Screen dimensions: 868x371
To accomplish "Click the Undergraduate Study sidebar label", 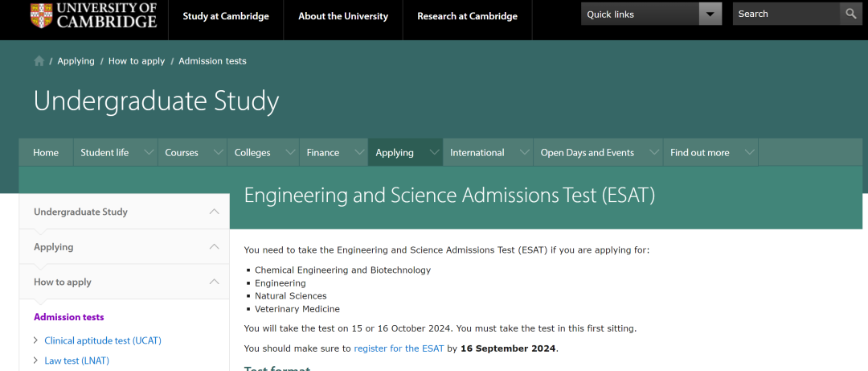I will 81,212.
